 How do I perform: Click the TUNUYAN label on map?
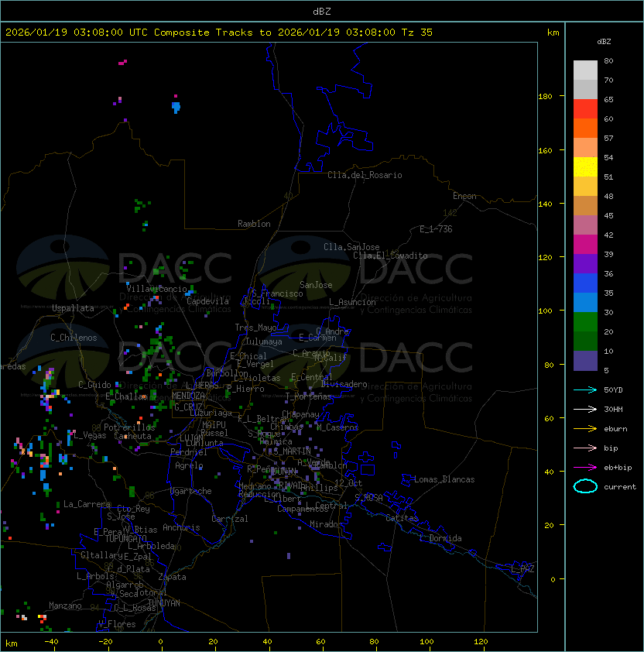point(163,602)
